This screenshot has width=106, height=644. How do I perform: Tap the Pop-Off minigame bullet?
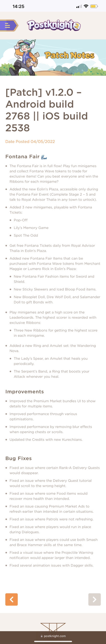click(x=20, y=220)
